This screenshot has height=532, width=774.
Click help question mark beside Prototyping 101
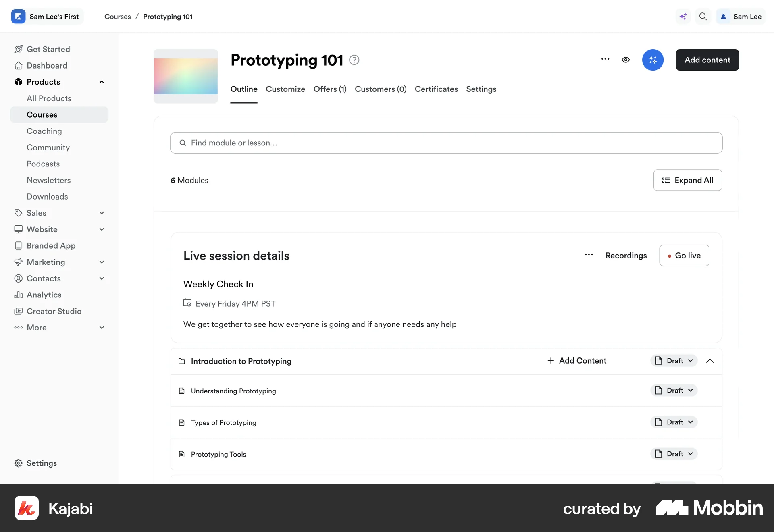tap(354, 60)
